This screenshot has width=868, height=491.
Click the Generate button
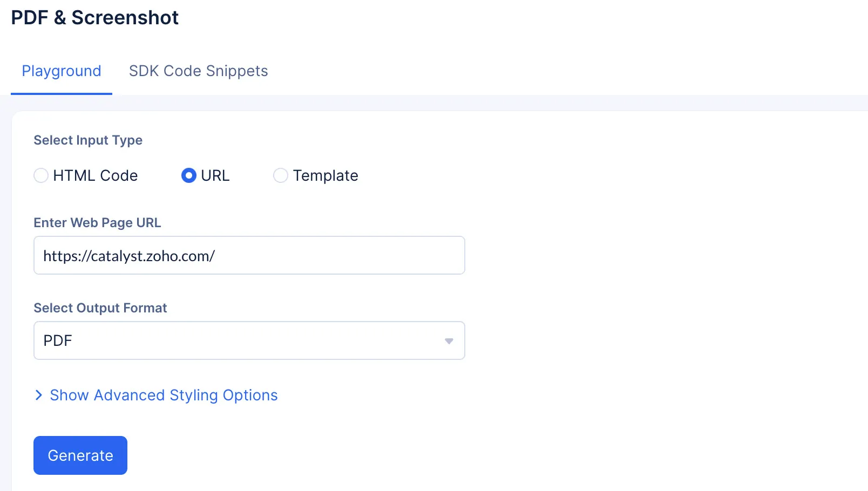click(80, 455)
